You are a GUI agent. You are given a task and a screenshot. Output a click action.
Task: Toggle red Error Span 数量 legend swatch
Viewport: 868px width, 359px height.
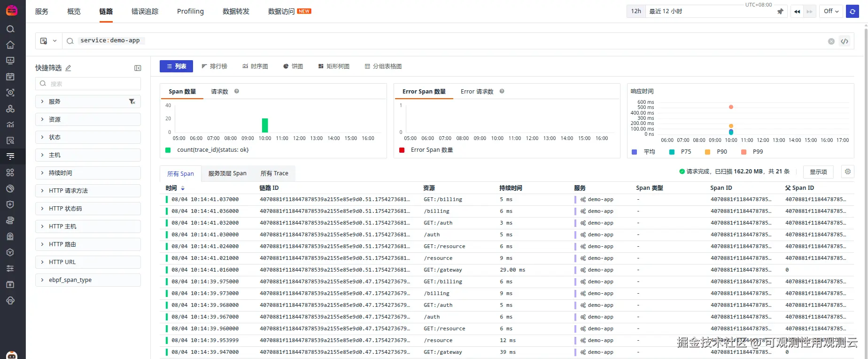402,150
